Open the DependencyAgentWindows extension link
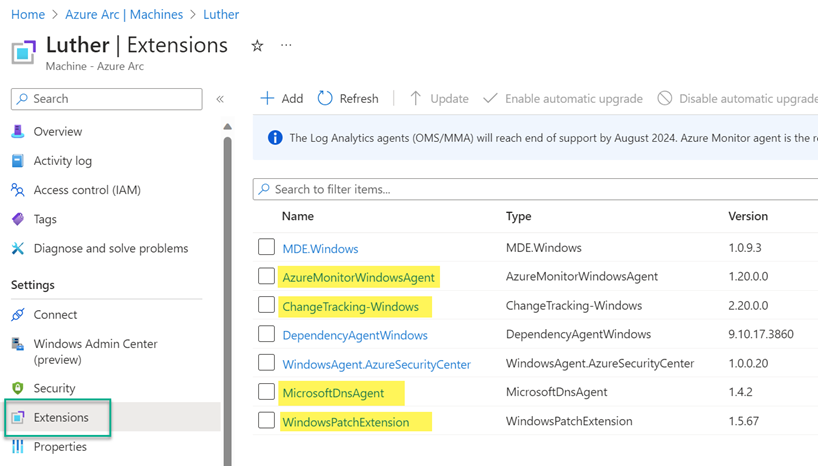The image size is (818, 466). tap(355, 335)
